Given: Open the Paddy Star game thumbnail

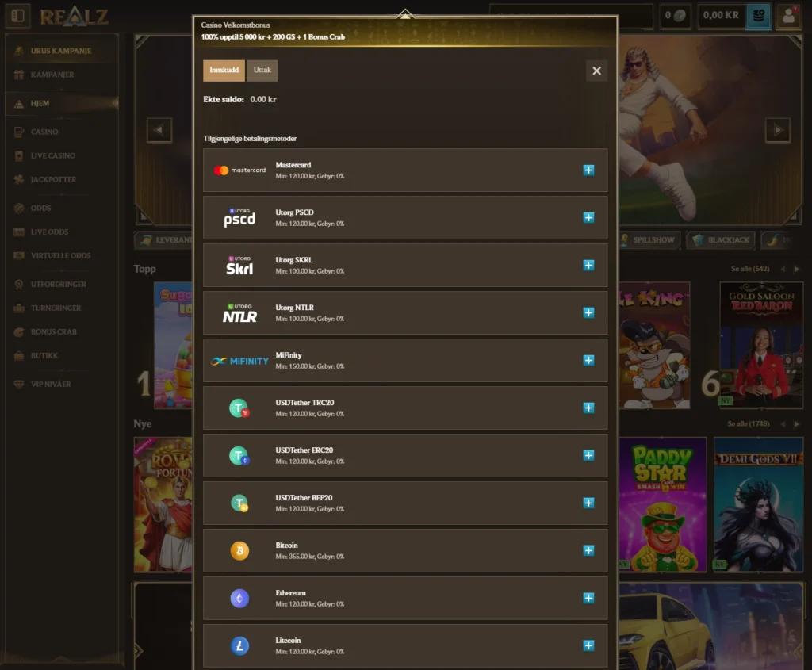Looking at the screenshot, I should pos(662,504).
